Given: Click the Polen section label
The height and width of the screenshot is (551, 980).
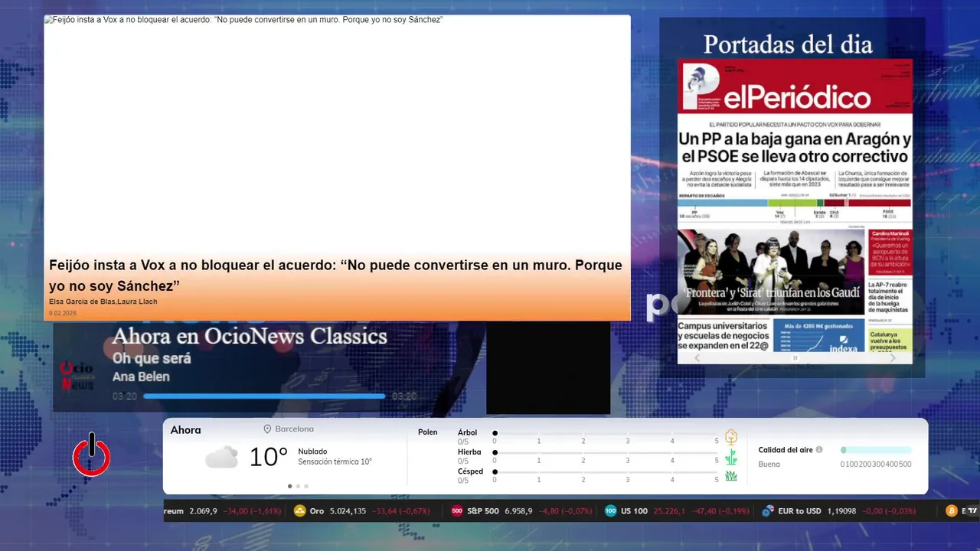Looking at the screenshot, I should point(428,432).
